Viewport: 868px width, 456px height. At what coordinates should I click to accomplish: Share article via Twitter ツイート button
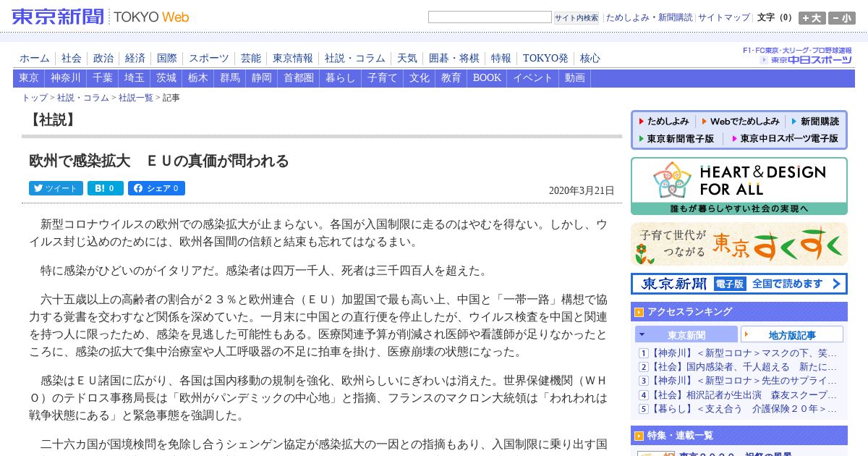tap(56, 188)
